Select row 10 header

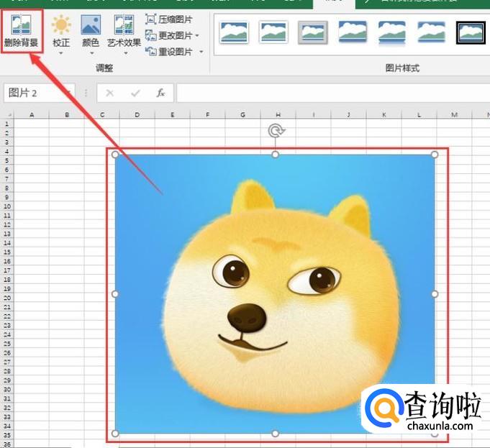pos(7,206)
